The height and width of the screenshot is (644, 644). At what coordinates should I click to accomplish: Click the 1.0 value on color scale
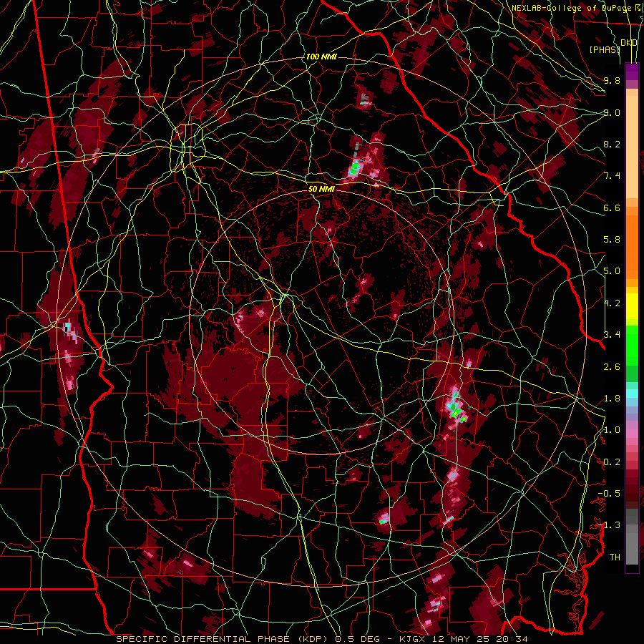click(x=612, y=430)
